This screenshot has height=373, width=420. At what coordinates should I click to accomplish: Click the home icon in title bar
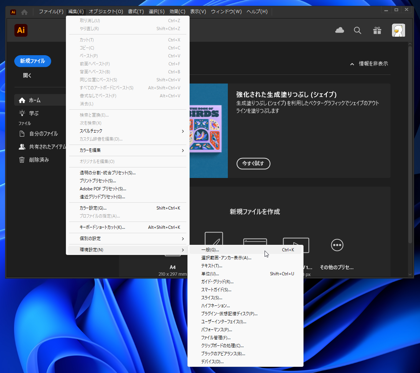[24, 12]
